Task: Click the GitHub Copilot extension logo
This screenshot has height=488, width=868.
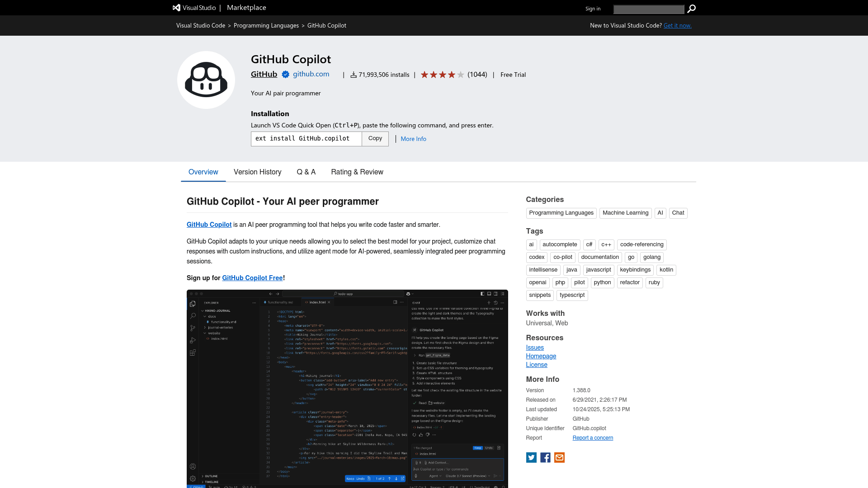Action: [x=206, y=80]
